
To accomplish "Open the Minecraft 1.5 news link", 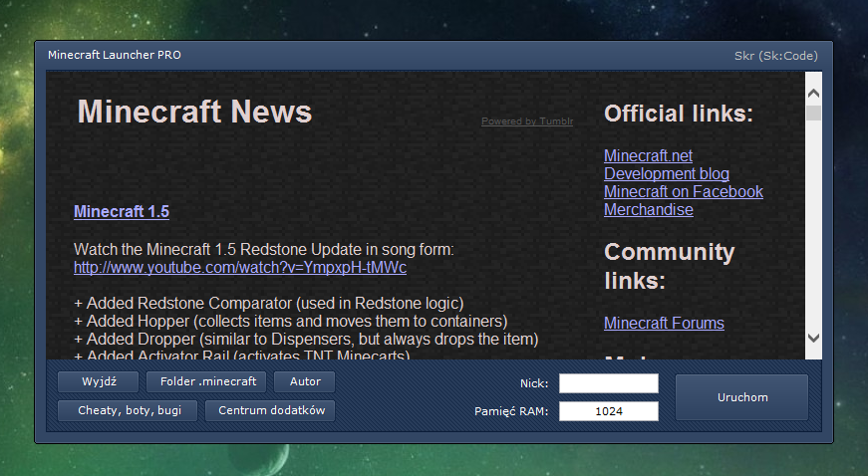I will point(122,212).
